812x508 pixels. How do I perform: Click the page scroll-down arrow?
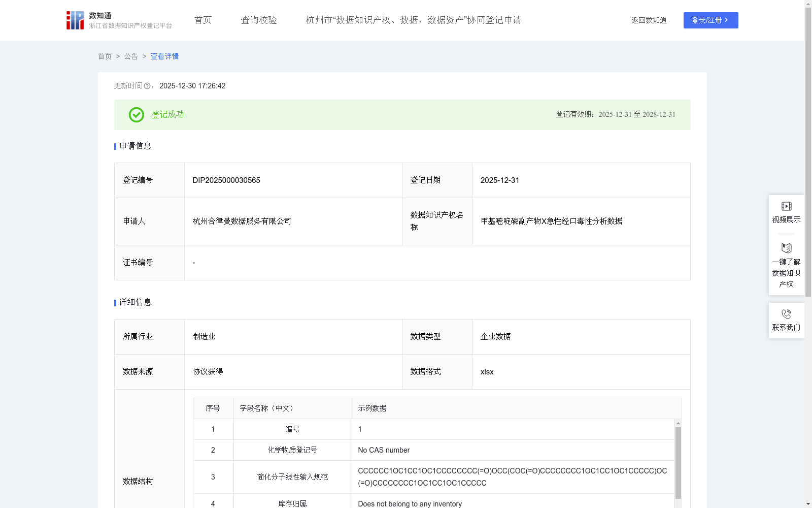[808, 504]
